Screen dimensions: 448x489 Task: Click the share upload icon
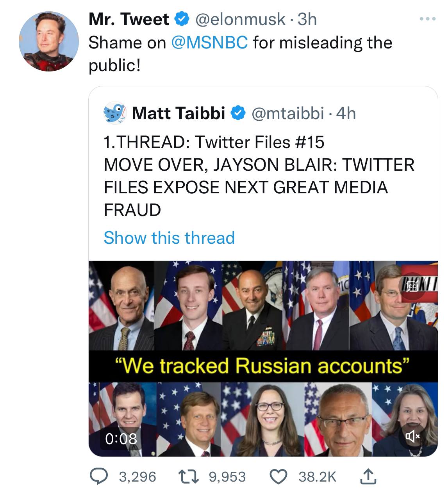pyautogui.click(x=368, y=477)
